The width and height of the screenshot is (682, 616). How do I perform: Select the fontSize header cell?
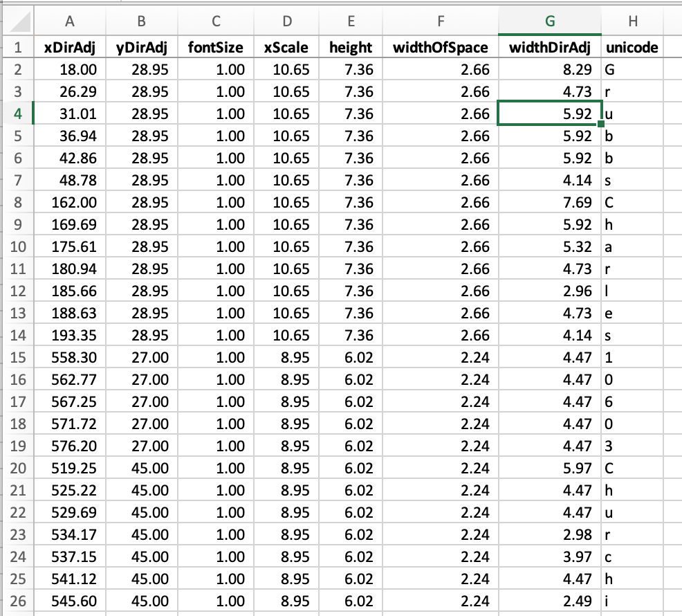[216, 47]
